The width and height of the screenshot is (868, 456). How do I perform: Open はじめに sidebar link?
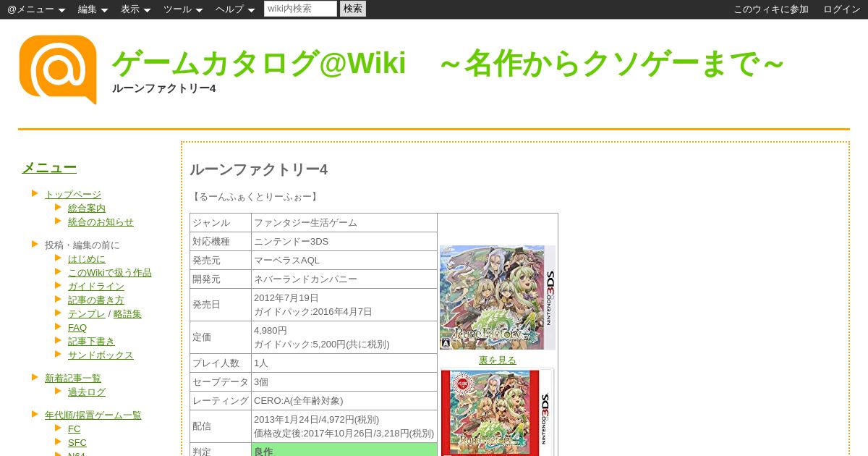pos(87,258)
